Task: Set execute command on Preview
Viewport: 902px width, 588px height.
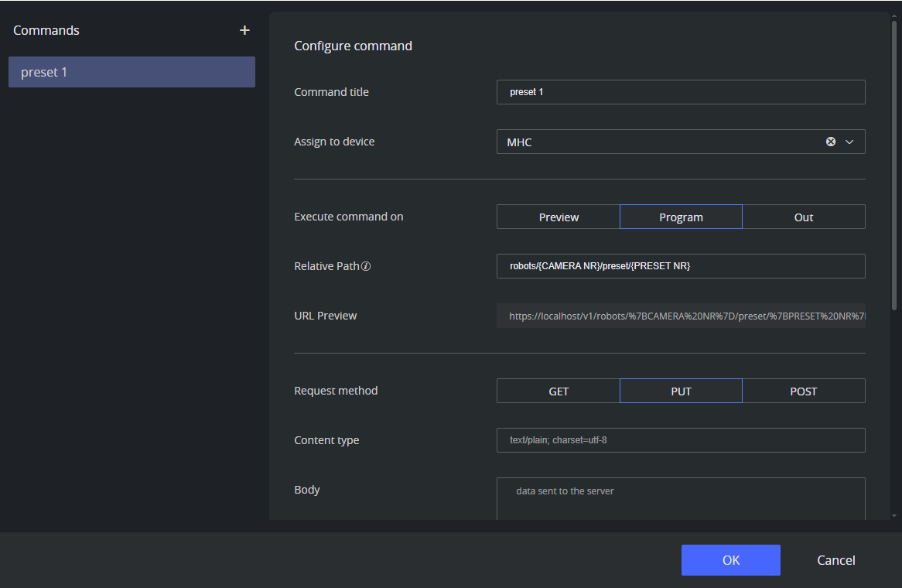Action: (559, 217)
